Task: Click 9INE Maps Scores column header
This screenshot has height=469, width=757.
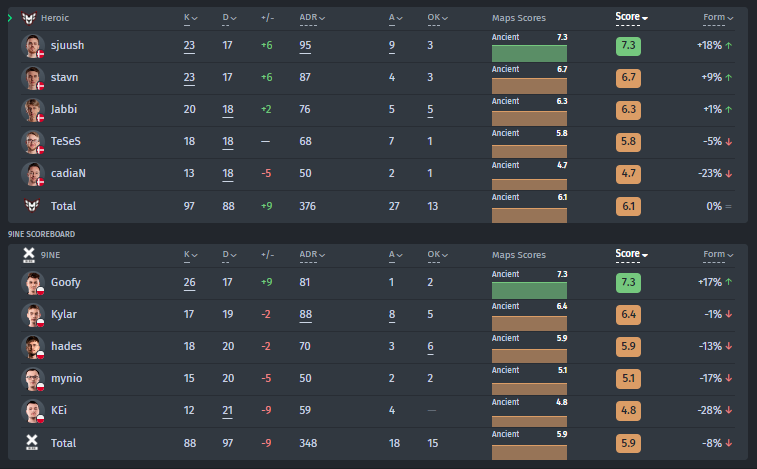Action: 519,255
